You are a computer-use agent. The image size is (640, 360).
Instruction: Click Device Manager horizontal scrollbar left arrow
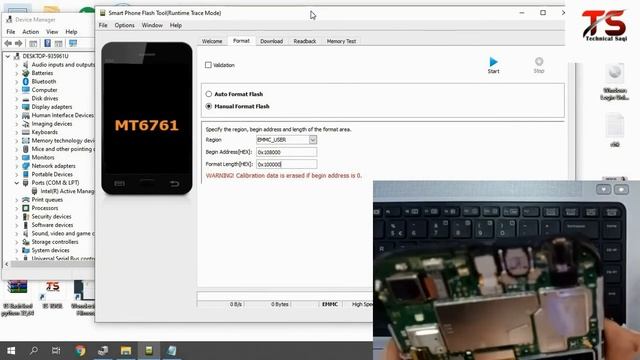[6, 264]
